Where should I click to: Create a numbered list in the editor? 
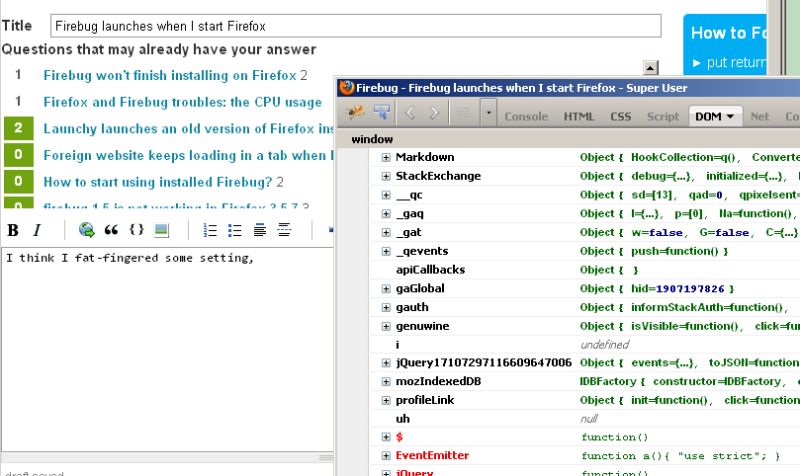[210, 231]
